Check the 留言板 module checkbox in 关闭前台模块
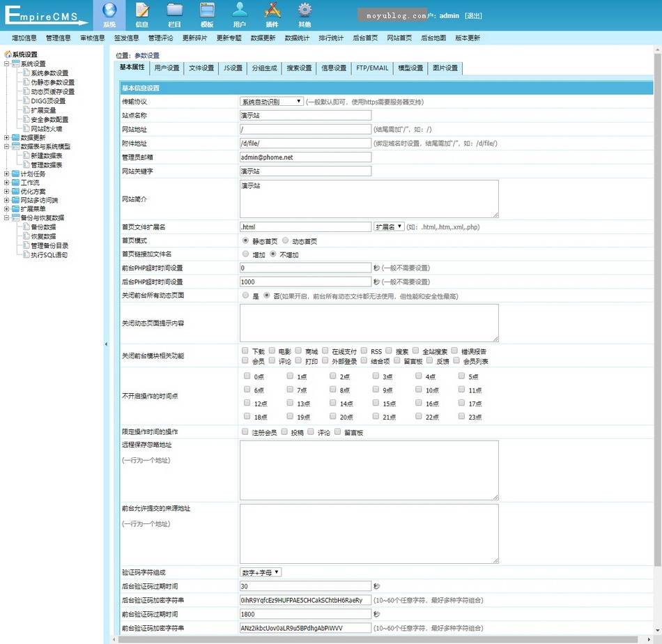Screen dimensions: 662x644 pos(397,360)
